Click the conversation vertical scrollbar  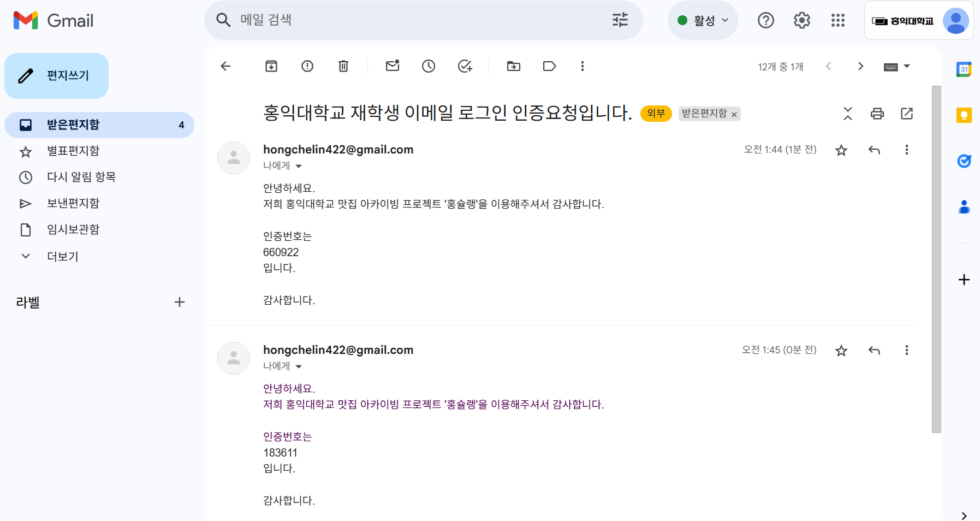point(936,259)
